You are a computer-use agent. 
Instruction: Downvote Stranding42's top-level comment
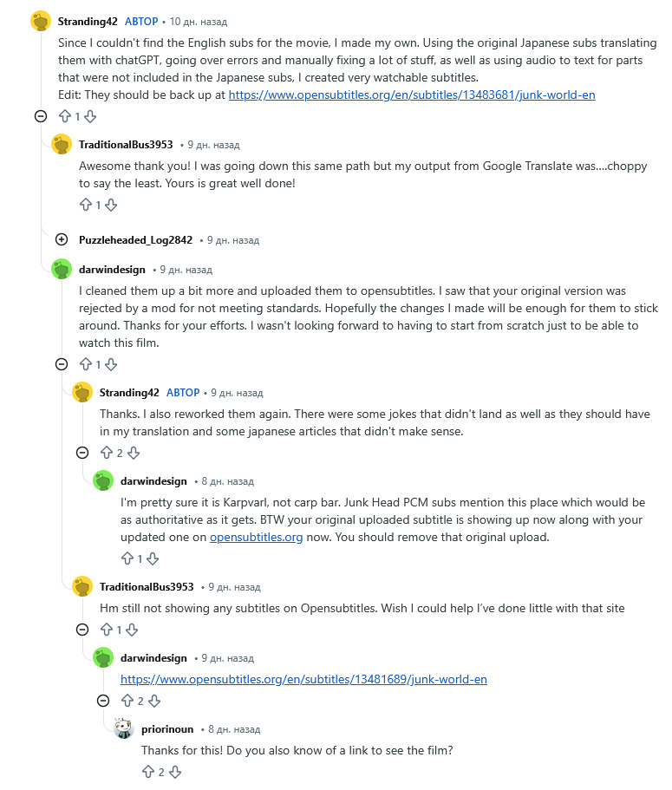click(90, 116)
